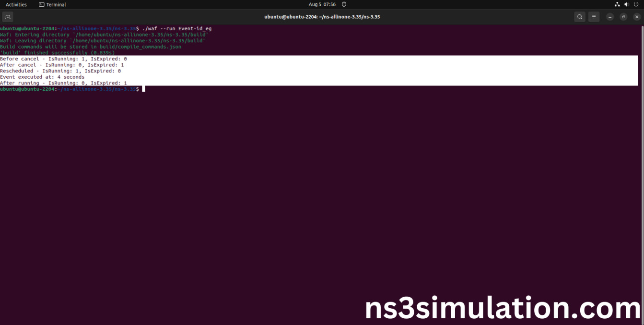Click the 'build finished successfully' status line
Image resolution: width=644 pixels, height=325 pixels.
(58, 52)
